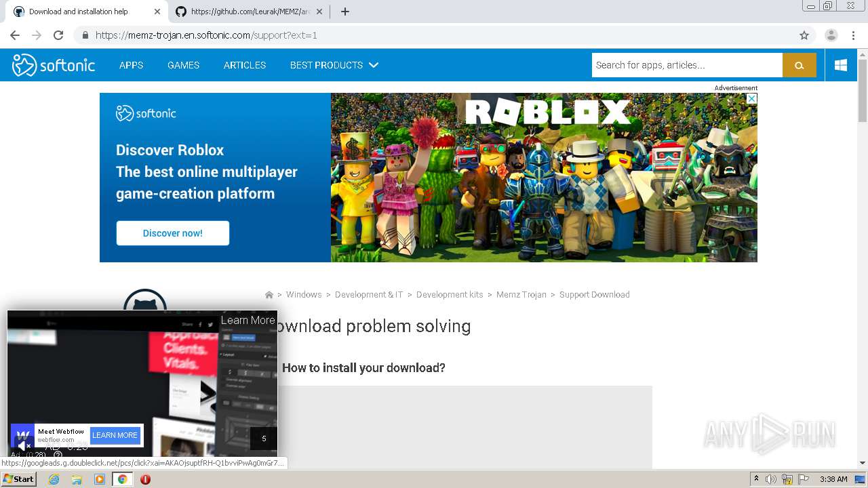
Task: Open the Development & IT breadcrumb link
Action: [x=369, y=295]
